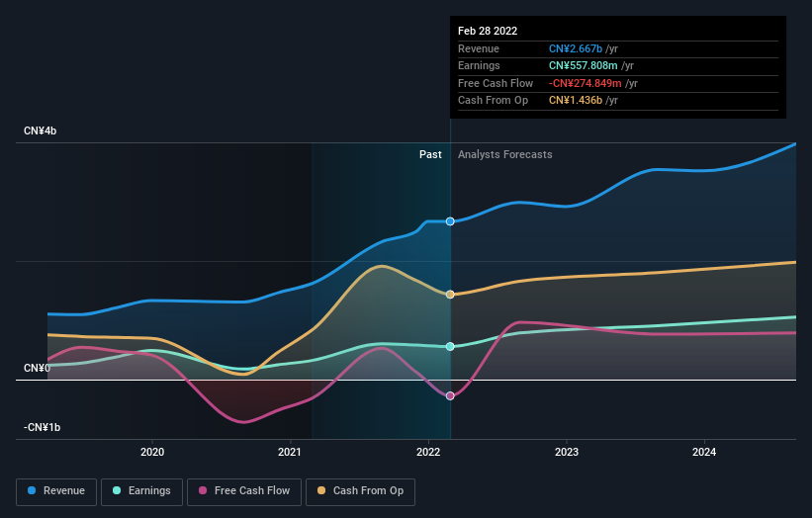The image size is (812, 518).
Task: Toggle the Earnings legend button
Action: tap(141, 491)
